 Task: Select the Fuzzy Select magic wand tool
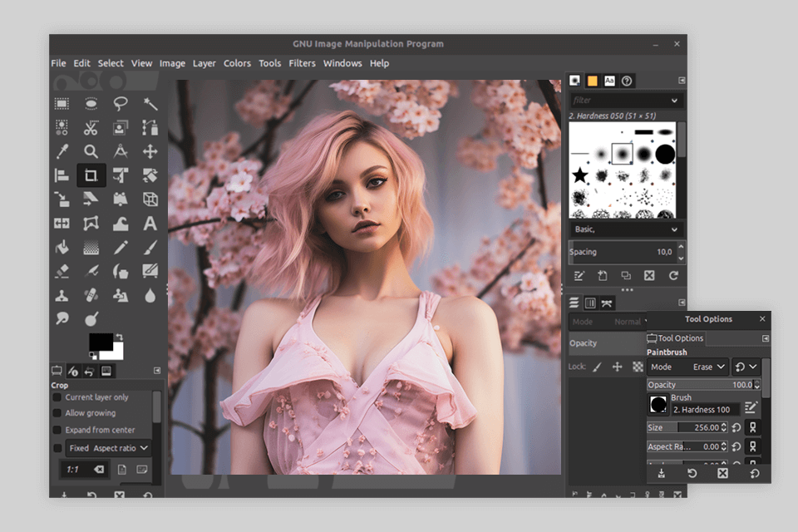click(x=150, y=104)
